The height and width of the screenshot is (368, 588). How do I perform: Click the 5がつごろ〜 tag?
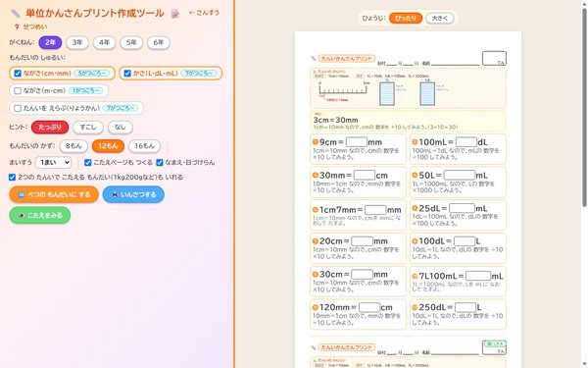pyautogui.click(x=91, y=74)
